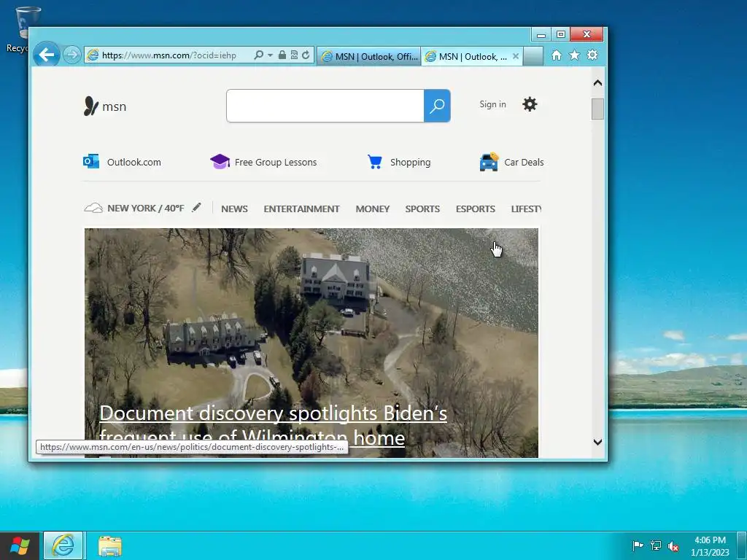Open Action Center flag tray icon
The width and height of the screenshot is (747, 560).
click(x=638, y=545)
